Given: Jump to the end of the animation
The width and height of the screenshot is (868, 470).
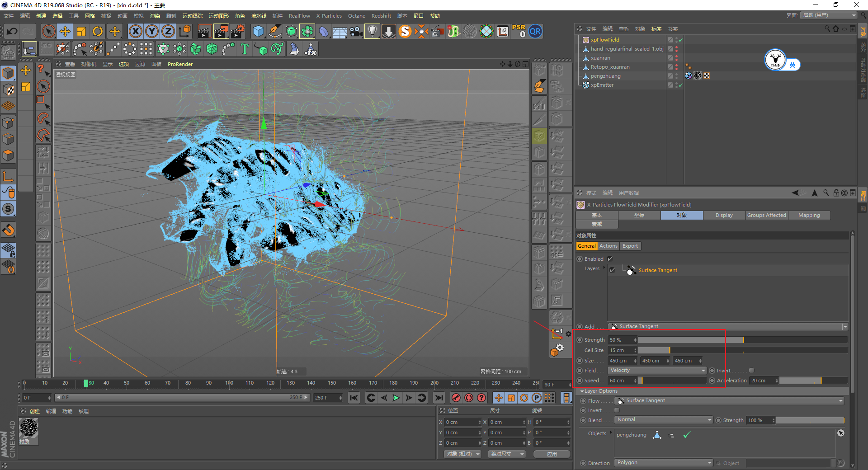Looking at the screenshot, I should click(x=439, y=398).
